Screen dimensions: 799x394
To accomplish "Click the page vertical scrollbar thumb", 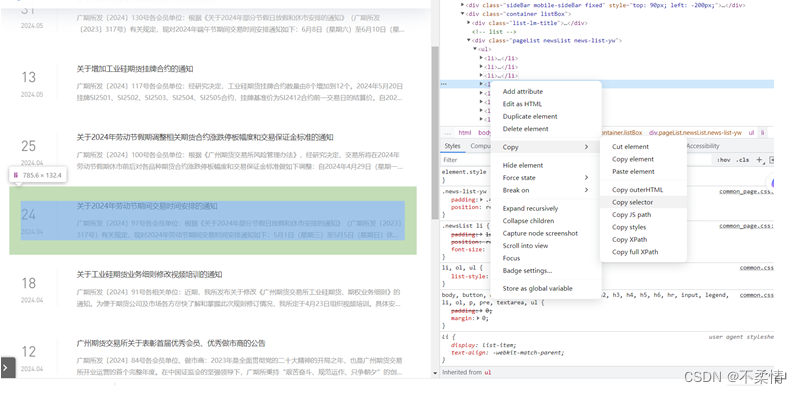I will point(435,133).
